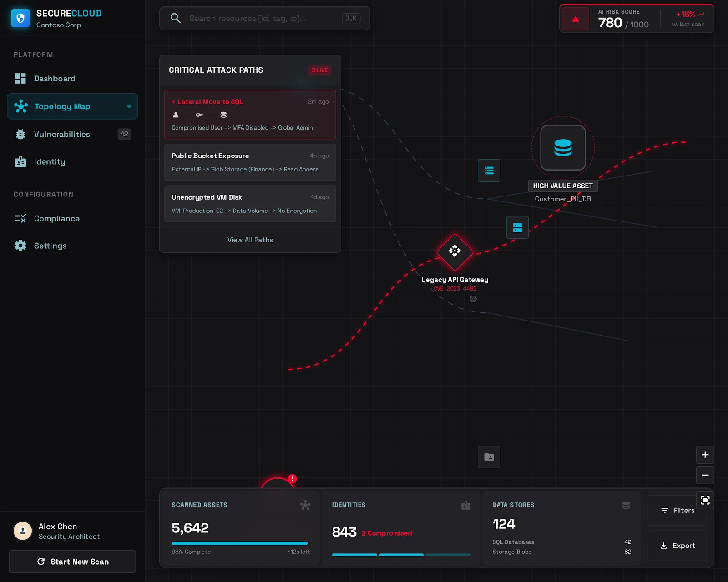Click the CVE-2023-4482 label
This screenshot has width=728, height=582.
tap(455, 289)
